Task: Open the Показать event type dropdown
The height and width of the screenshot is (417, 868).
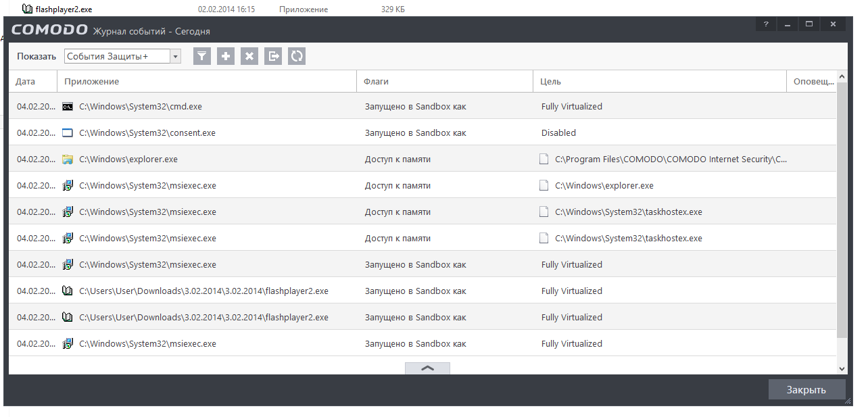Action: 122,56
